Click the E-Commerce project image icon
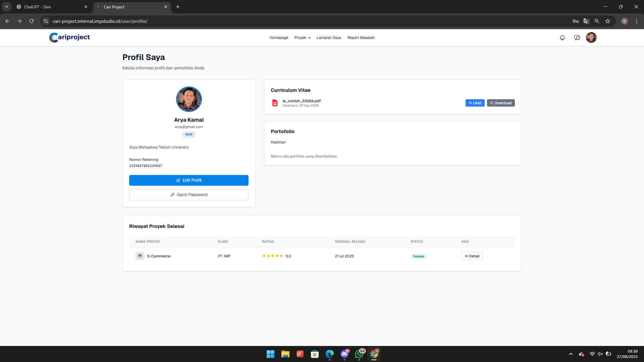The image size is (644, 362). pyautogui.click(x=140, y=256)
